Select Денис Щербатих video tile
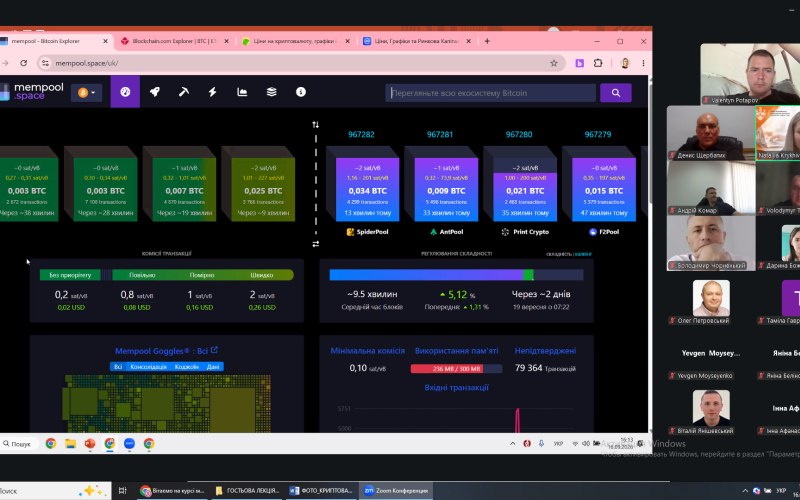Screen dimensions: 800x500 coord(711,133)
